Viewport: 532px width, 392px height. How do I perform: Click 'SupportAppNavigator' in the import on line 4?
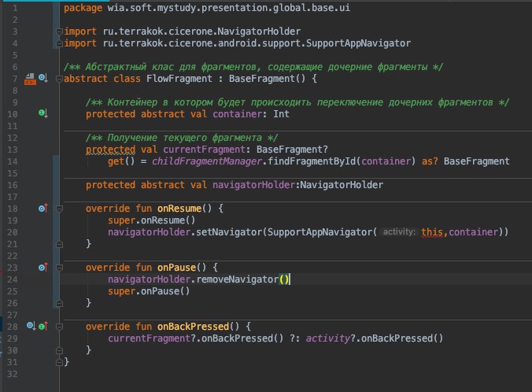[x=358, y=43]
